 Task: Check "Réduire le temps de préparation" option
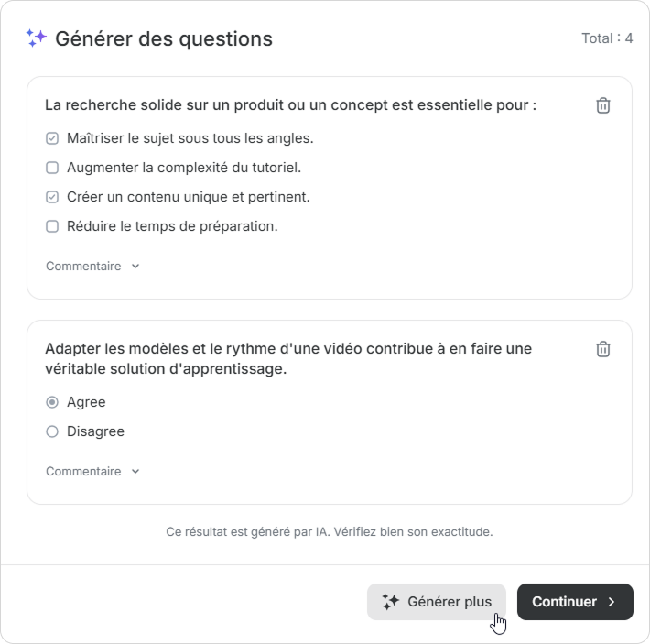(52, 226)
